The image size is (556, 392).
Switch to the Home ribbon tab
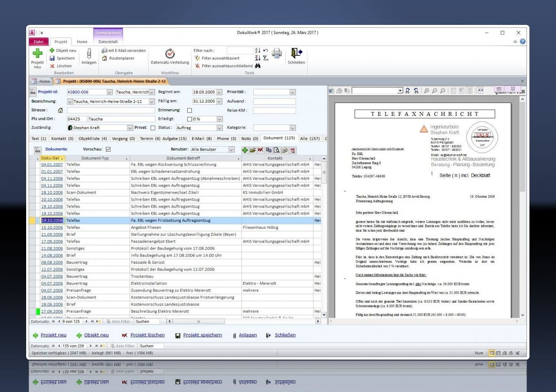click(82, 42)
